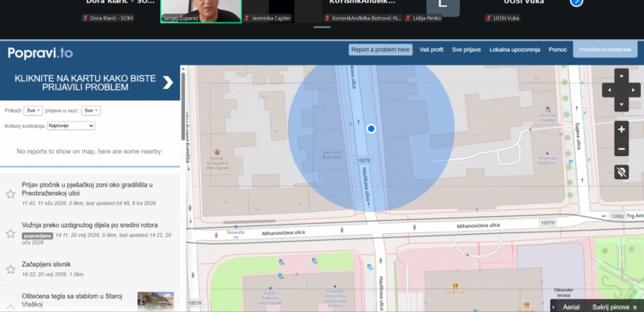Star the 'Začepljeni slivnik' report

coord(11,269)
